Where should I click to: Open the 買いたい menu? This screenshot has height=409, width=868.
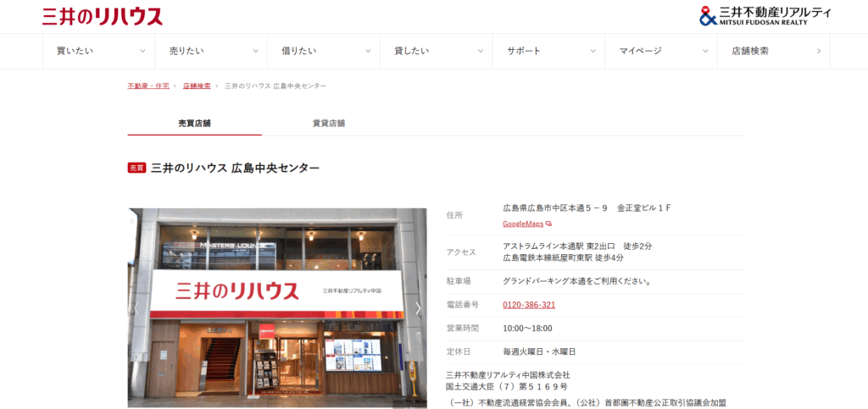coord(99,51)
